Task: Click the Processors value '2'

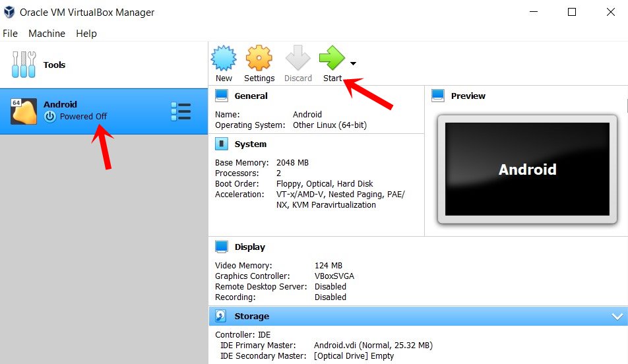Action: pyautogui.click(x=278, y=173)
